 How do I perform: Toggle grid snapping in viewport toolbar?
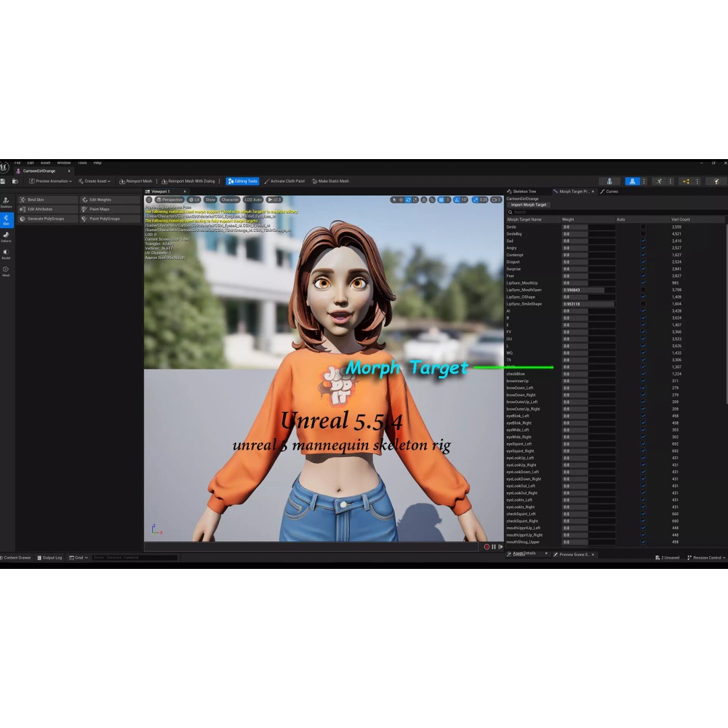441,200
